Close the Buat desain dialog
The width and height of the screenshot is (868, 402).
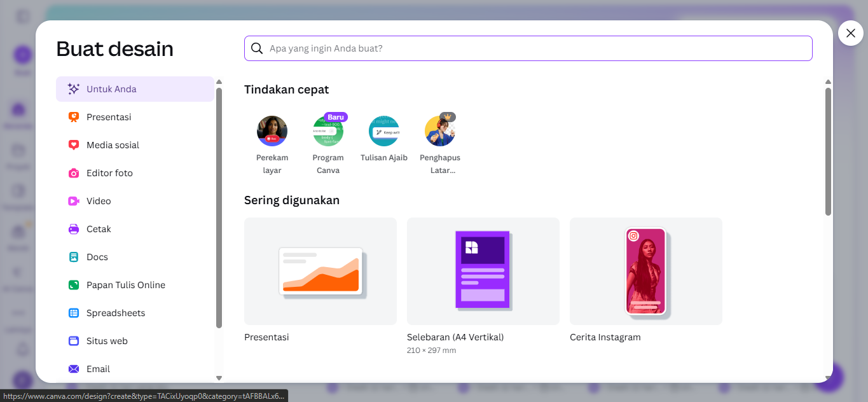tap(851, 33)
